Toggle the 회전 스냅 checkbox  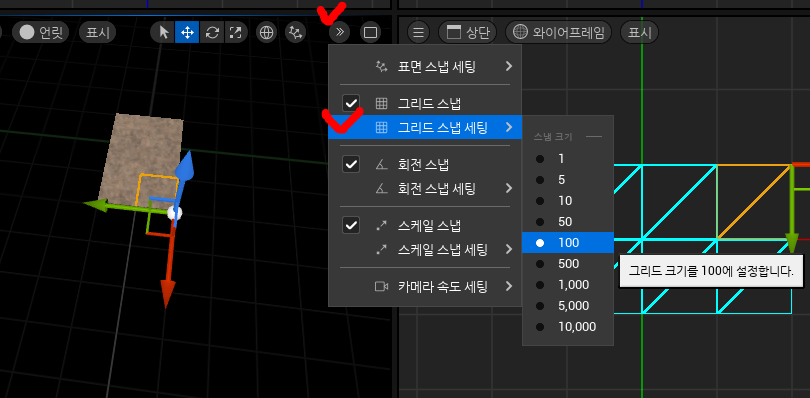click(351, 165)
